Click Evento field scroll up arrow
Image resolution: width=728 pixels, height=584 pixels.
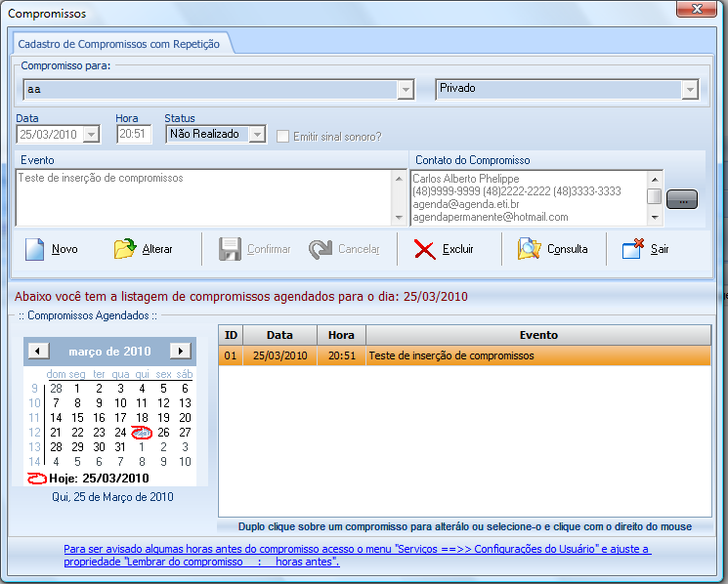pyautogui.click(x=399, y=178)
